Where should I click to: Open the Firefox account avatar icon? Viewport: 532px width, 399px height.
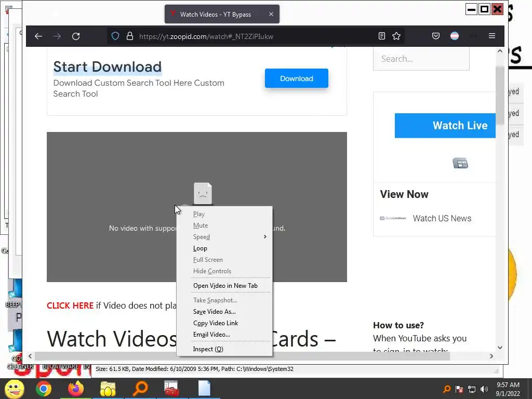click(x=455, y=36)
